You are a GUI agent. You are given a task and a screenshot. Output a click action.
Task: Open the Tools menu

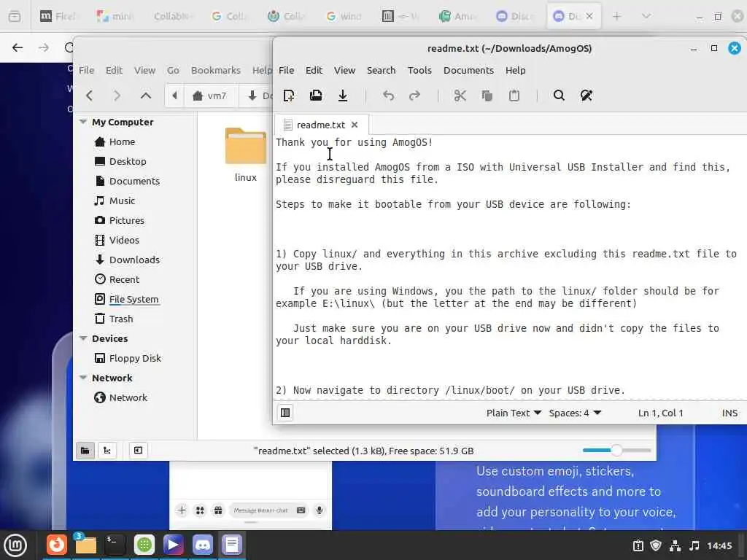click(419, 70)
